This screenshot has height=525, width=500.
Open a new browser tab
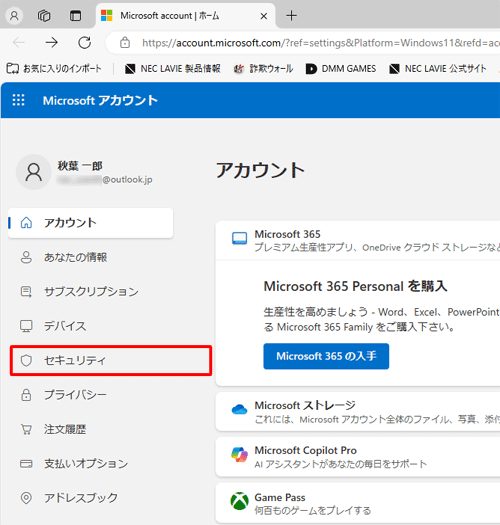coord(291,15)
